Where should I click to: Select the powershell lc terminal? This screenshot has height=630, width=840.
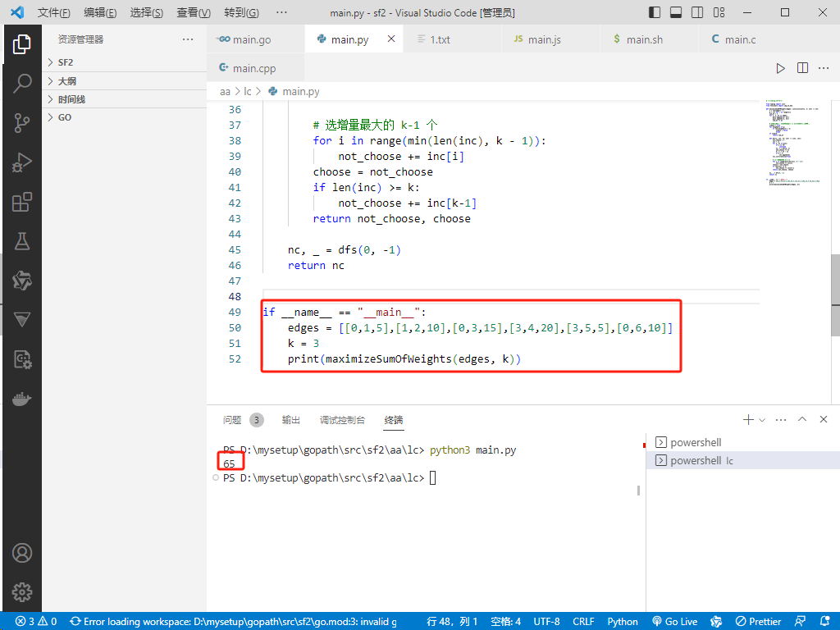pos(742,460)
